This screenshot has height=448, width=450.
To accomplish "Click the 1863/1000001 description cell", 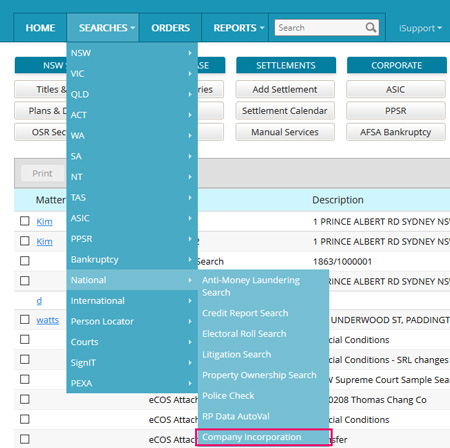I will tap(342, 262).
